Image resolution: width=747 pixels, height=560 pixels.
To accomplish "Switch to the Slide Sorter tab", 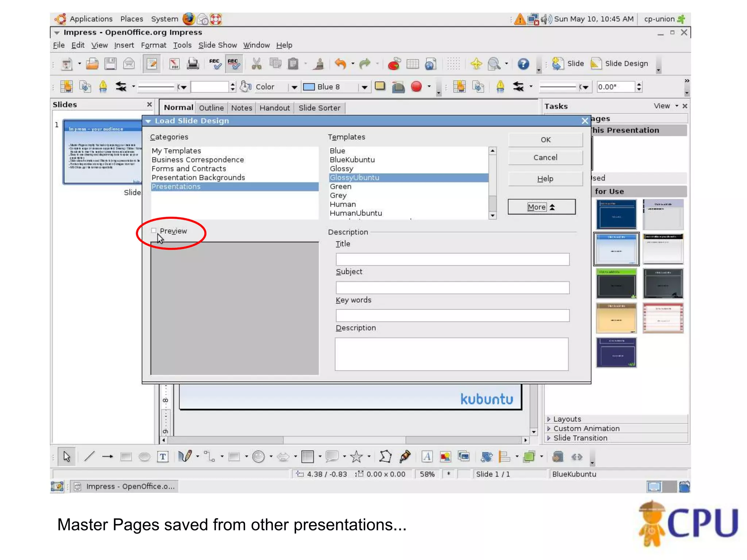I will [319, 108].
